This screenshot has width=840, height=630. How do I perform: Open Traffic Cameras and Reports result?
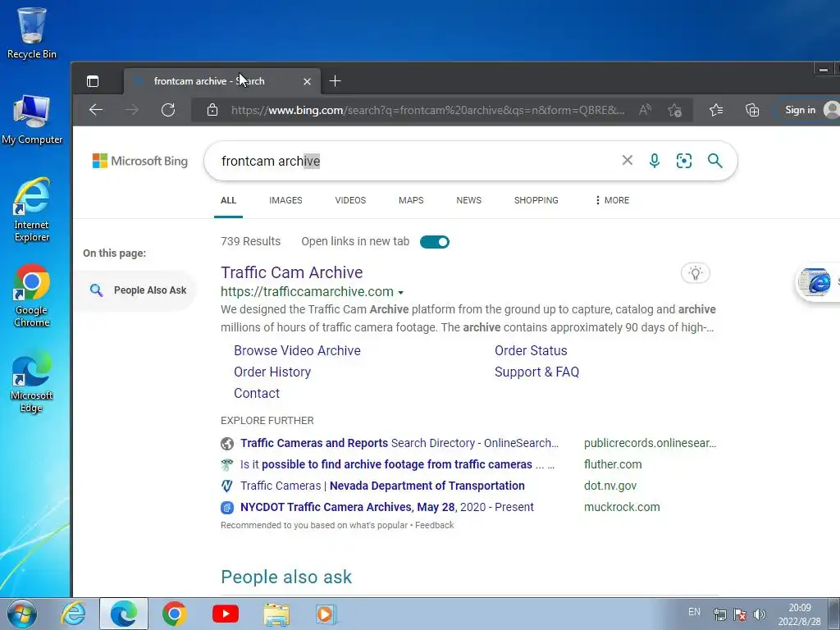click(399, 443)
